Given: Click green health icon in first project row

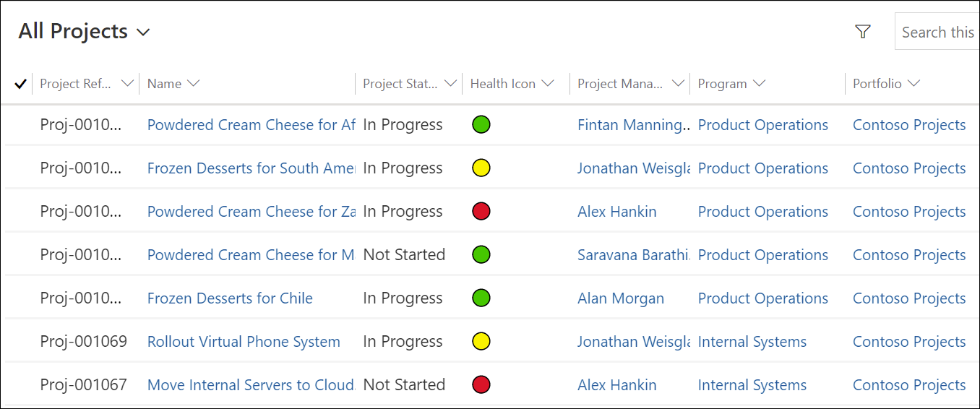Looking at the screenshot, I should coord(481,124).
